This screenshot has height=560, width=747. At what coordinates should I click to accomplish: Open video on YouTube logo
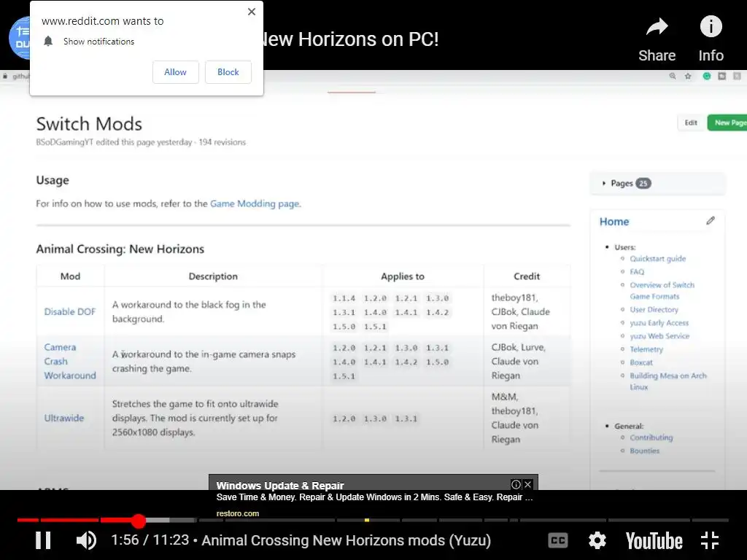[654, 541]
